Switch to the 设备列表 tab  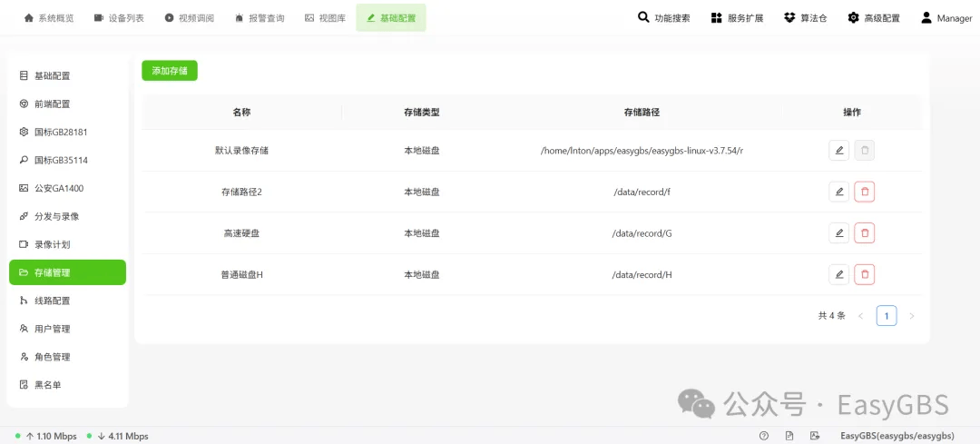(119, 18)
